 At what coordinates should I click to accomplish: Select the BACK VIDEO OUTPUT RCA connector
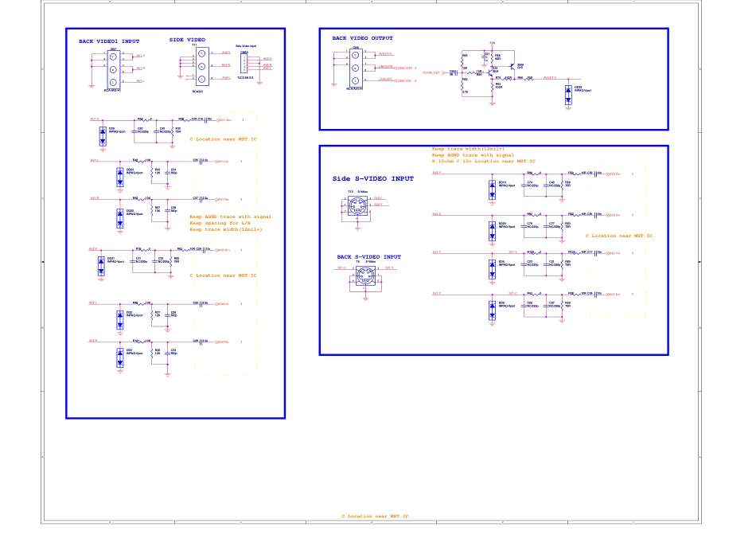(x=355, y=67)
